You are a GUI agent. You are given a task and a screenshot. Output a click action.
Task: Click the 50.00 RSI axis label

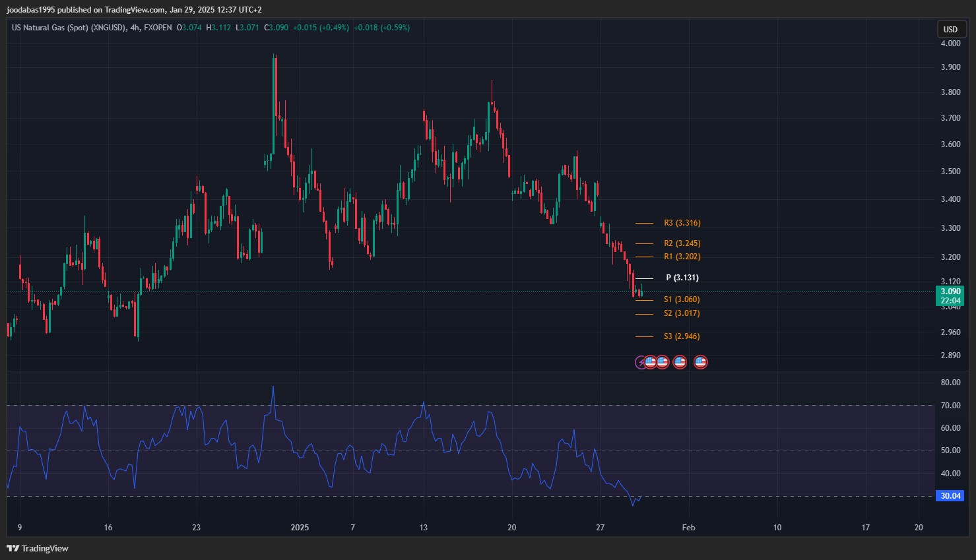point(951,451)
